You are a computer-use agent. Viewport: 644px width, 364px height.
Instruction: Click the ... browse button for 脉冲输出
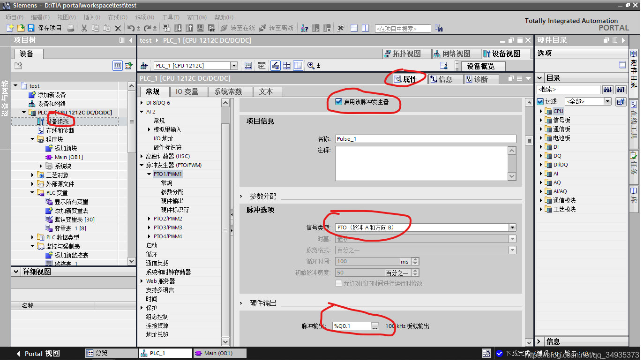tap(374, 326)
